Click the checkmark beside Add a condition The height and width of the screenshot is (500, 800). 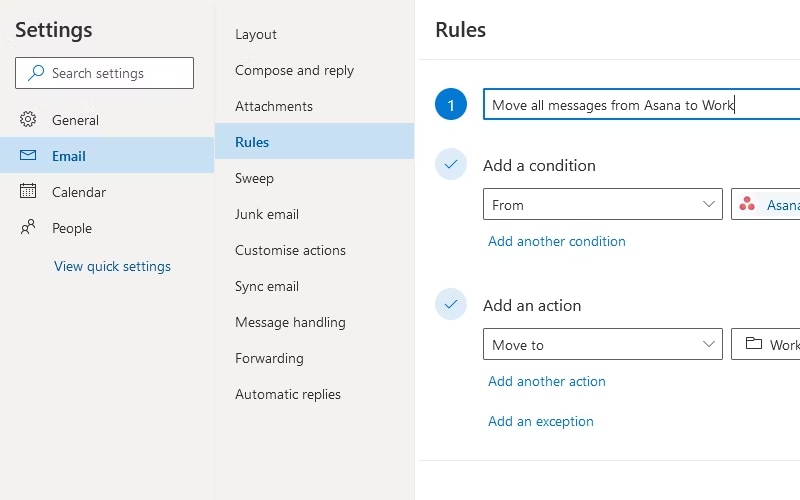[x=451, y=165]
